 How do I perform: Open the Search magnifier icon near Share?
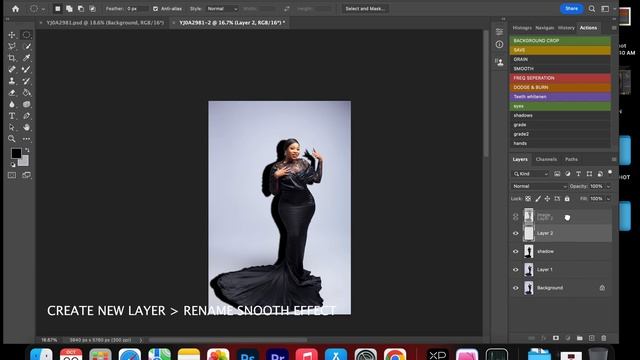point(592,9)
